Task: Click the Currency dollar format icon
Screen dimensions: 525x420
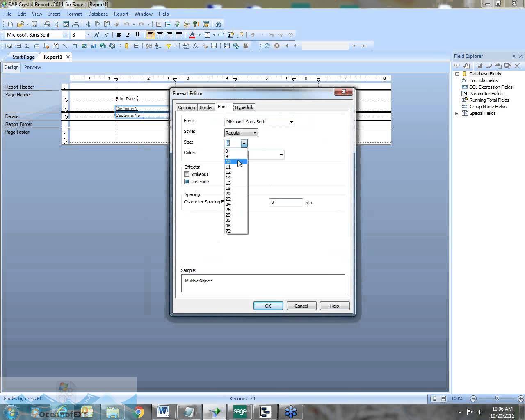Action: coord(253,35)
